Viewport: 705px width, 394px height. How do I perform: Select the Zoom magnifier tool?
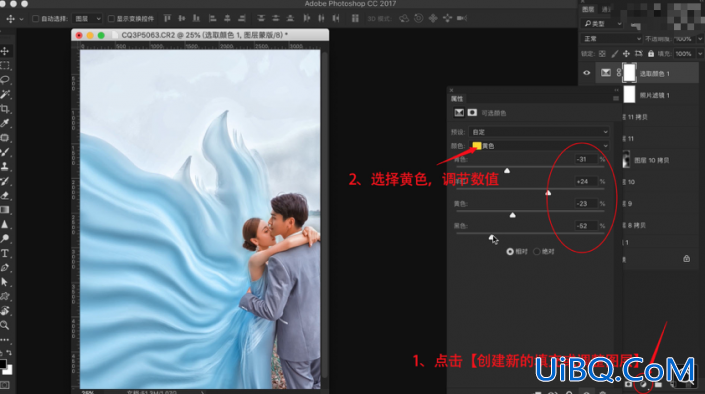click(x=5, y=325)
